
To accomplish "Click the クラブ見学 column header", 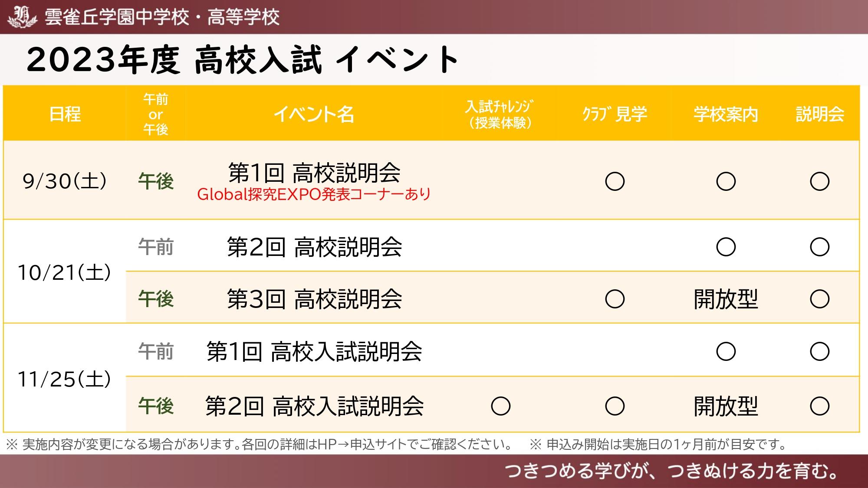I will (x=615, y=114).
